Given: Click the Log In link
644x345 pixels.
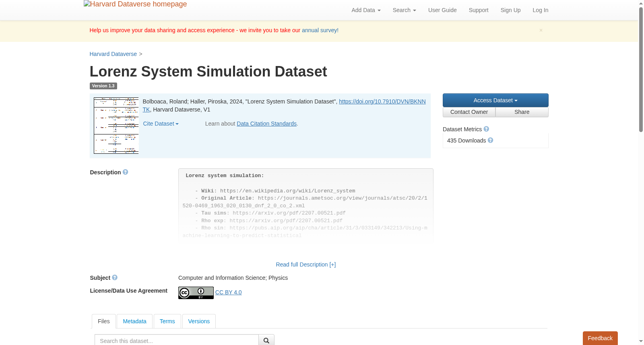Looking at the screenshot, I should coord(541,10).
